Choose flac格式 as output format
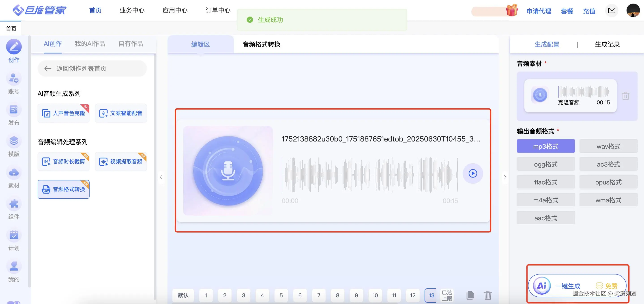Screen dimensions: 644x304 point(545,182)
